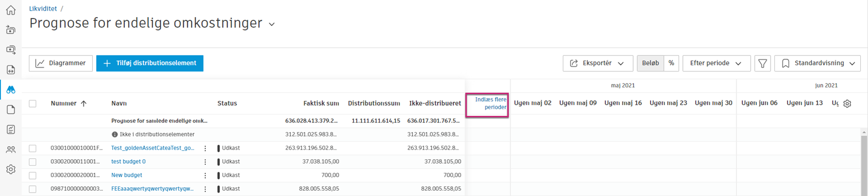This screenshot has height=196, width=868.
Task: Check the row 03001000010001F checkbox
Action: coord(33,148)
